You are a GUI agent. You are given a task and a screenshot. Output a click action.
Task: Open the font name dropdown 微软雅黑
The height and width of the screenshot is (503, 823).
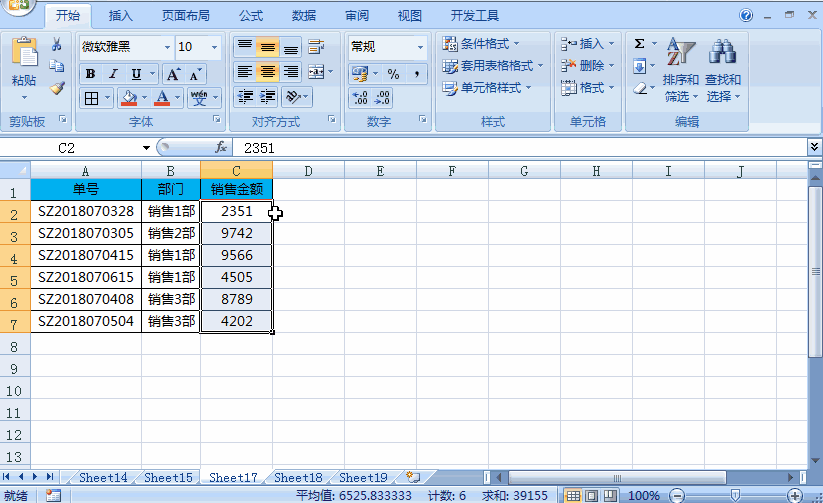167,47
